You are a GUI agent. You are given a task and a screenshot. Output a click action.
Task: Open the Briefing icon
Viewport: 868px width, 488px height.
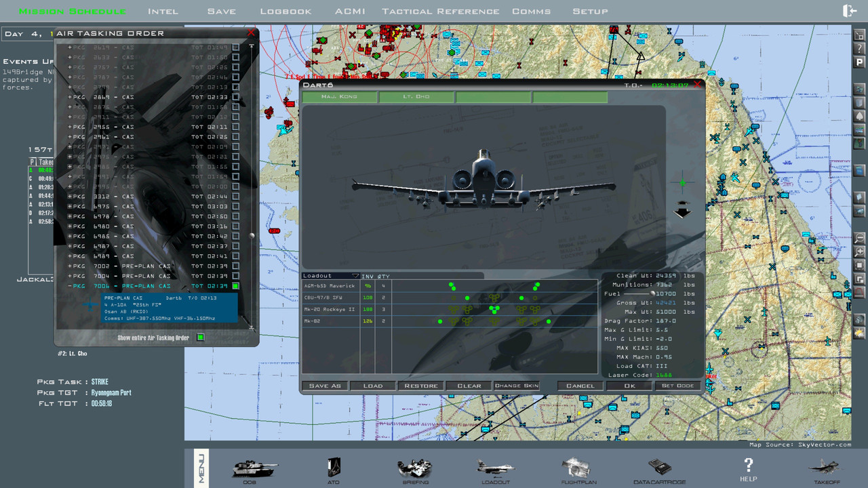(415, 468)
